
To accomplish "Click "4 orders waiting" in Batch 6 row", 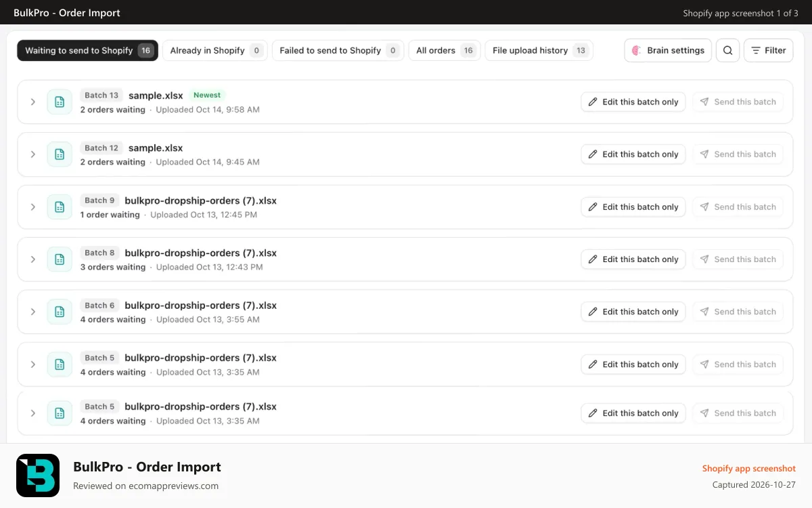I will coord(113,320).
